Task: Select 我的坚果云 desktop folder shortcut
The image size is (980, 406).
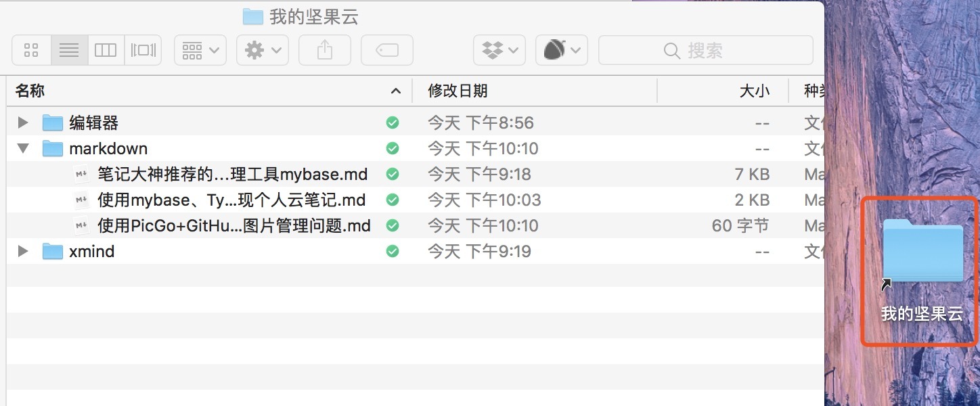Action: (x=922, y=252)
